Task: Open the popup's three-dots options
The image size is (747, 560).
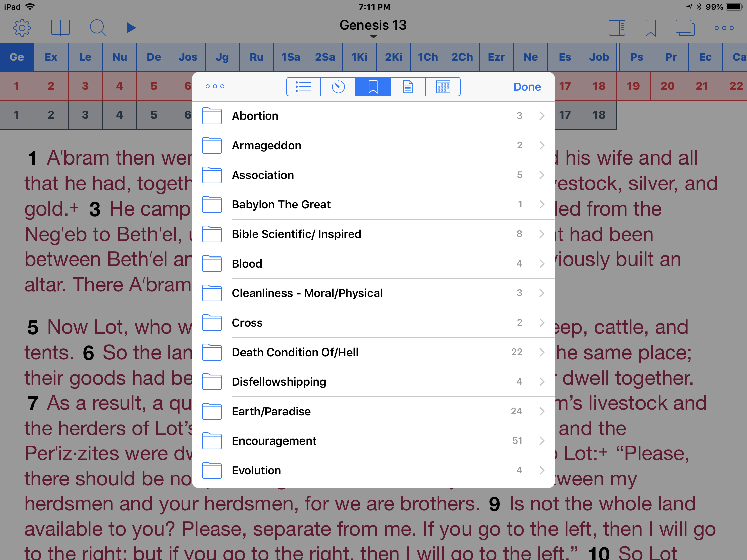Action: 215,86
